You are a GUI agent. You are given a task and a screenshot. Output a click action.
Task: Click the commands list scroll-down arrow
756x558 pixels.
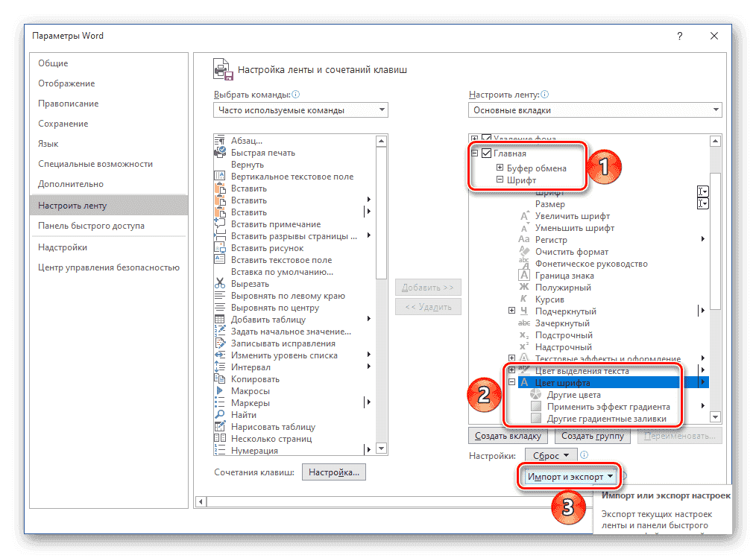[382, 448]
